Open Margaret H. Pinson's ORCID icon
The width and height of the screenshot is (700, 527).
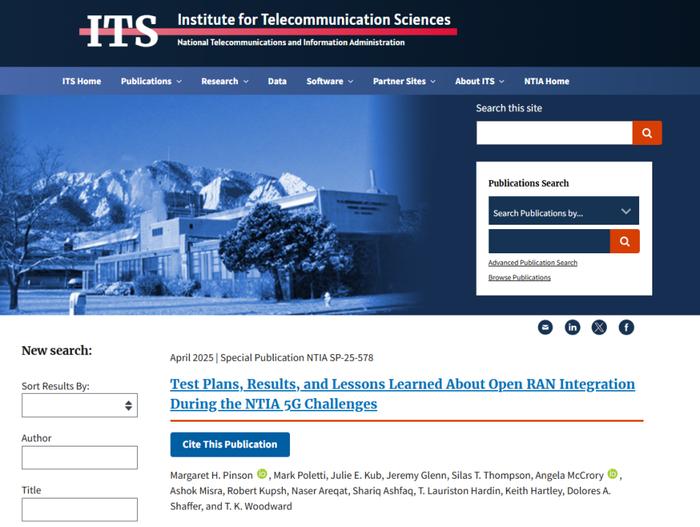tap(262, 474)
